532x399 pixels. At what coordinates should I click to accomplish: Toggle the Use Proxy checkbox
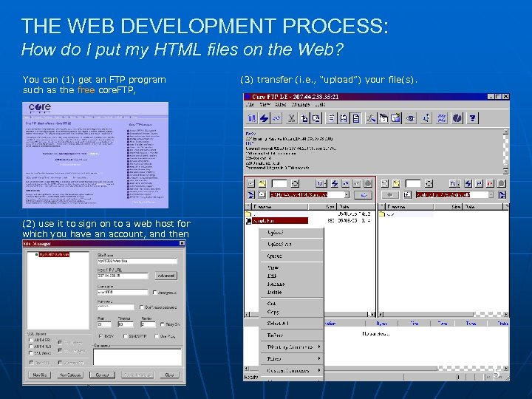pos(157,336)
